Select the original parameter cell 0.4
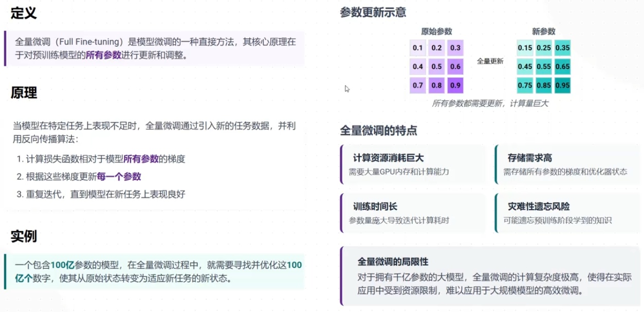The height and width of the screenshot is (312, 644). pos(418,67)
